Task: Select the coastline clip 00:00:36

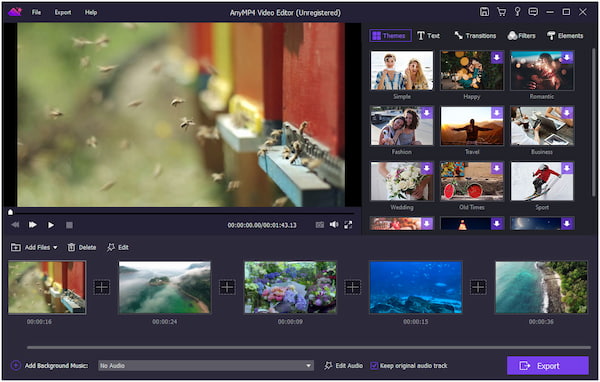Action: click(541, 287)
